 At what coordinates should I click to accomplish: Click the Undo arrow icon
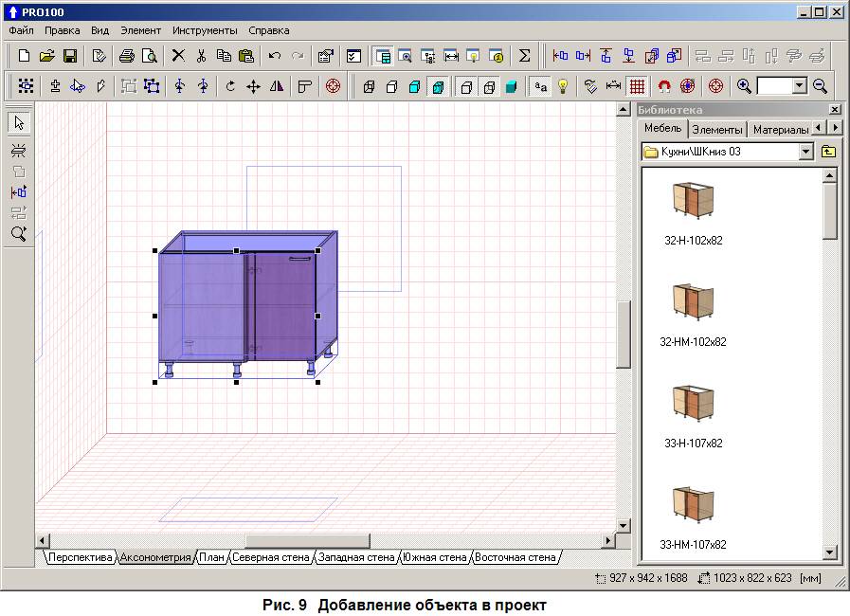pyautogui.click(x=275, y=56)
